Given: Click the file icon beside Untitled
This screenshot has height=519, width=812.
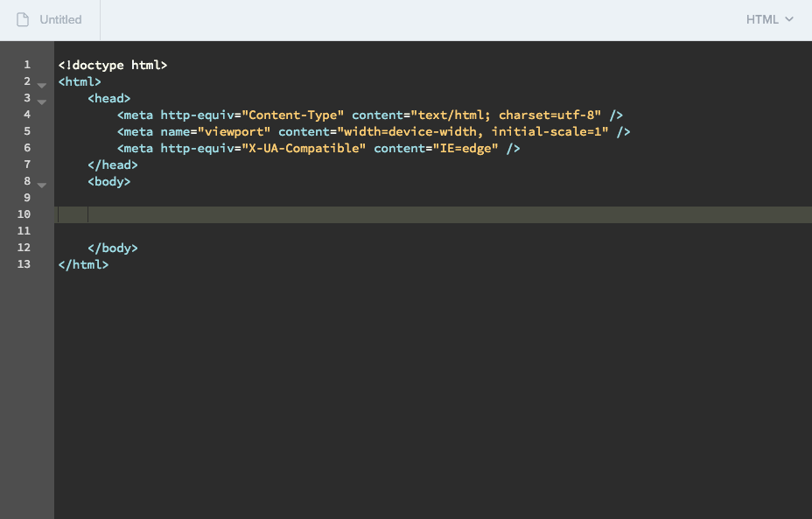Looking at the screenshot, I should [x=23, y=19].
